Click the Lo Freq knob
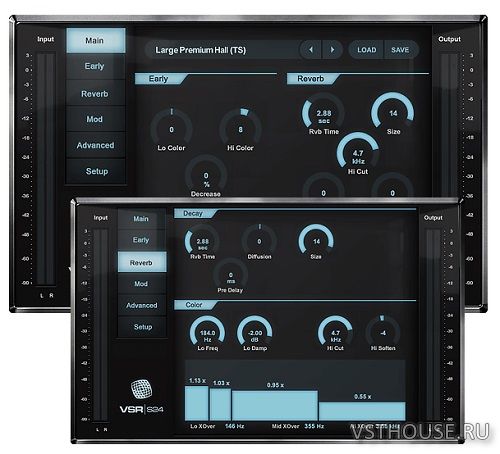The width and height of the screenshot is (500, 454). pos(207,333)
